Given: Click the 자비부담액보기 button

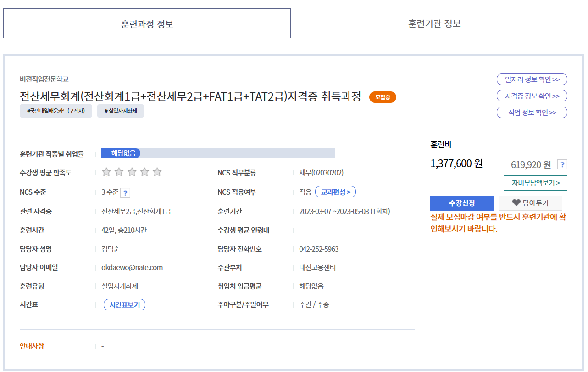Looking at the screenshot, I should point(535,183).
